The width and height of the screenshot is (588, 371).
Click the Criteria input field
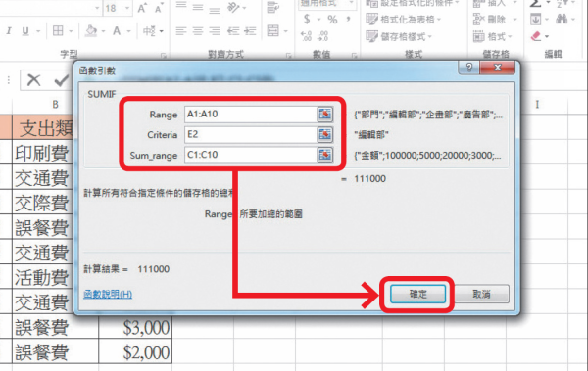251,134
